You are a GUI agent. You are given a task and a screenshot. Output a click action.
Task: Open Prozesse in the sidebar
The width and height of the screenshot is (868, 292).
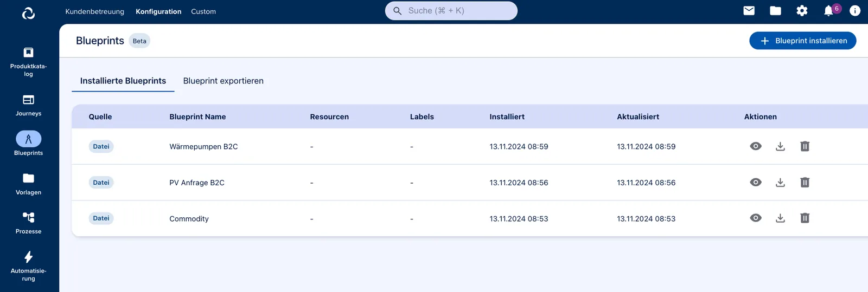[28, 223]
